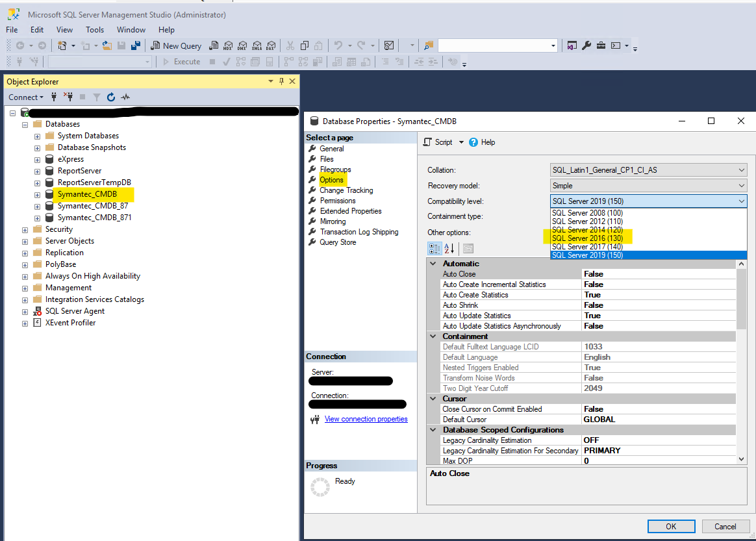Choose SQL Server 2016 (130) compatibility level

(587, 238)
